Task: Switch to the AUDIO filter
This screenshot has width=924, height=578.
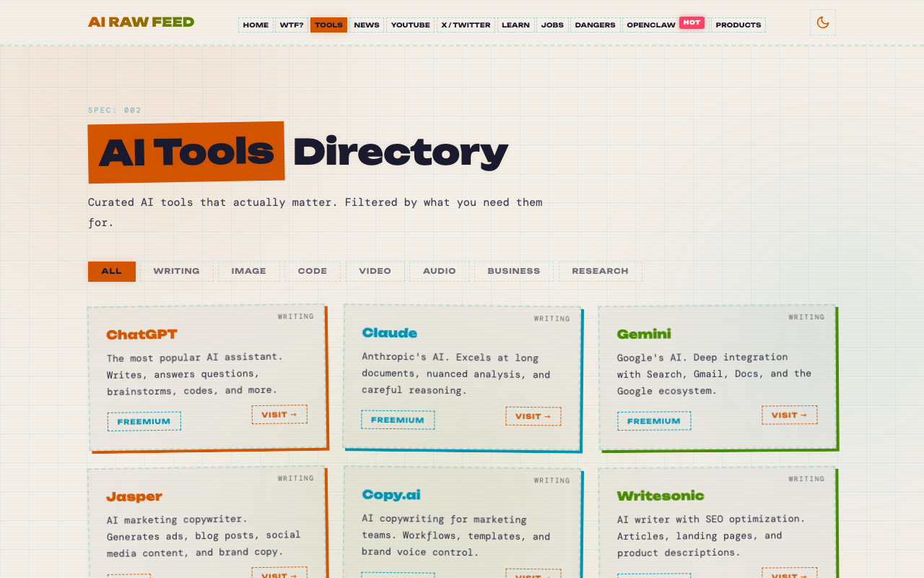Action: (438, 271)
